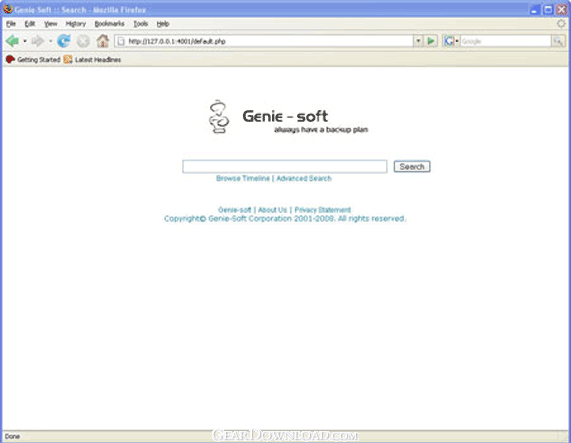Focus the Genie-soft search text field
Image resolution: width=571 pixels, height=443 pixels.
tap(284, 167)
